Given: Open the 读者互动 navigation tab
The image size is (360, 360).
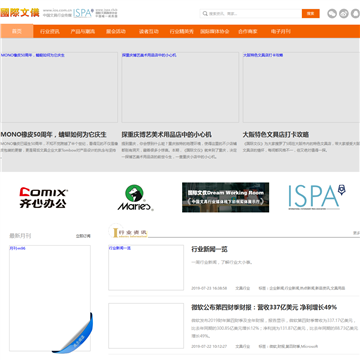Looking at the screenshot, I should [149, 31].
